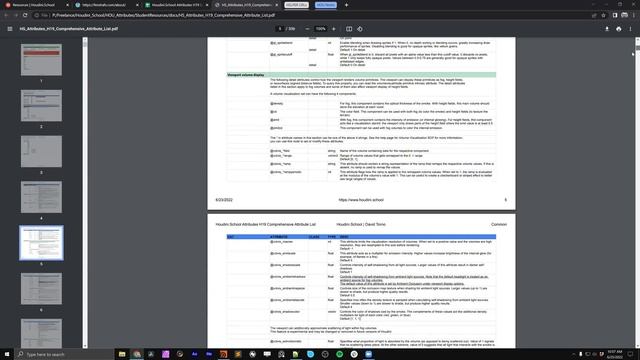Open the notification center icon

pyautogui.click(x=630, y=354)
